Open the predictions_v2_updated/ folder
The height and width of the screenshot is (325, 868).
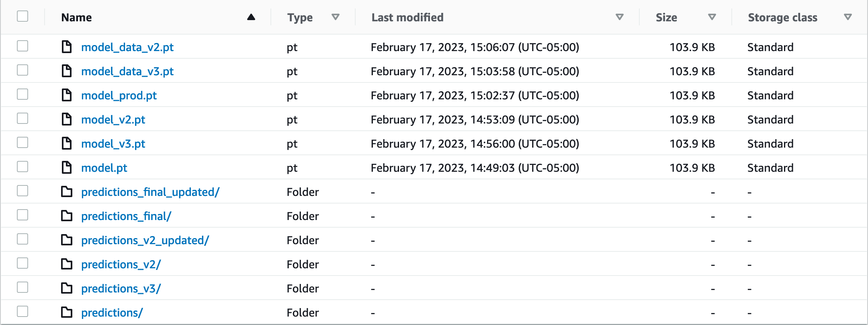[x=145, y=240]
